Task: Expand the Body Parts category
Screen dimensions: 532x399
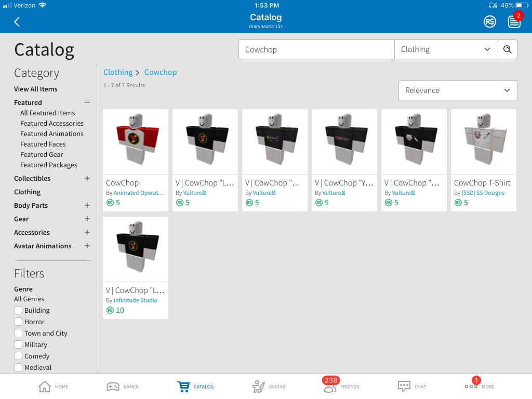Action: 87,205
